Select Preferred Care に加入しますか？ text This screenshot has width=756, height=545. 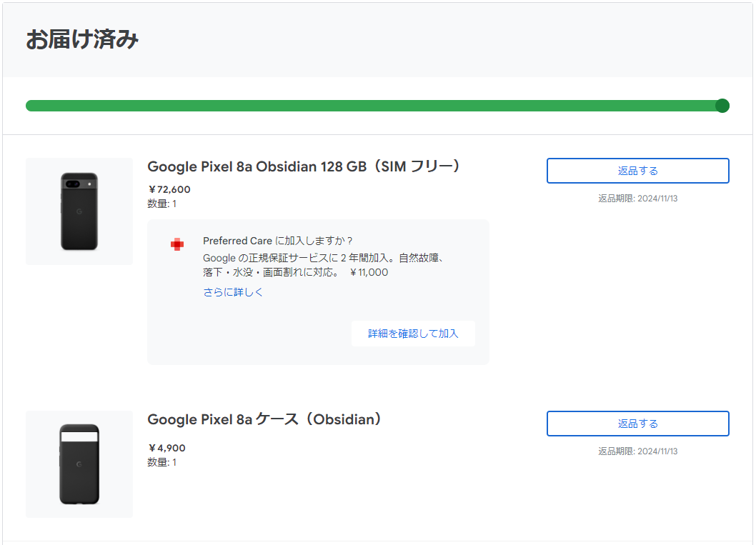point(278,241)
